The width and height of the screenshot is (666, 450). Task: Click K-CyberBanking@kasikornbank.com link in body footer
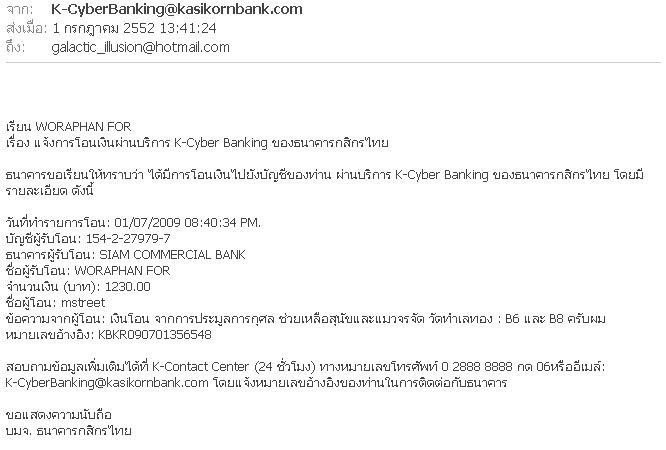point(107,383)
